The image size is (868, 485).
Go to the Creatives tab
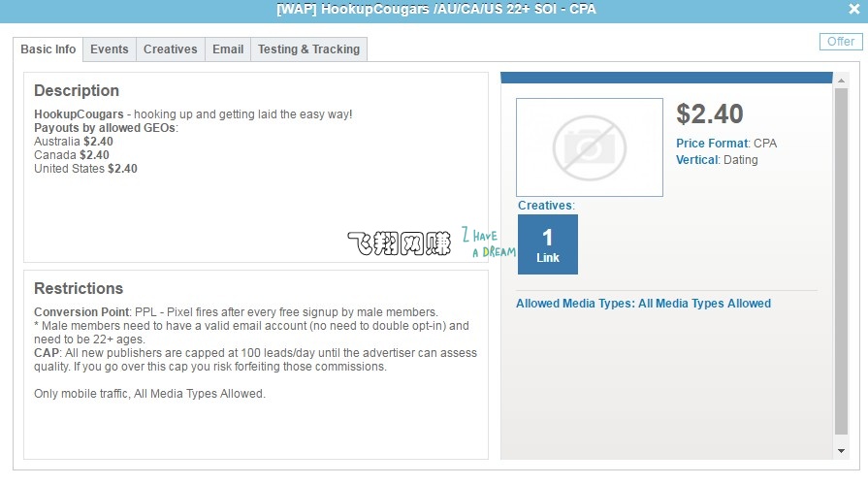(x=170, y=49)
